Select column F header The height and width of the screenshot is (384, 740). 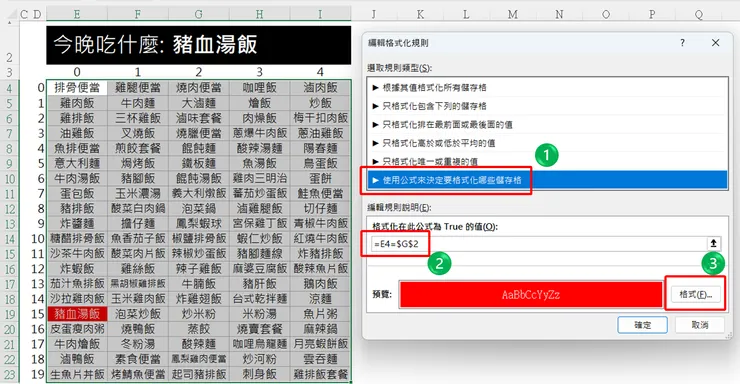pos(138,14)
